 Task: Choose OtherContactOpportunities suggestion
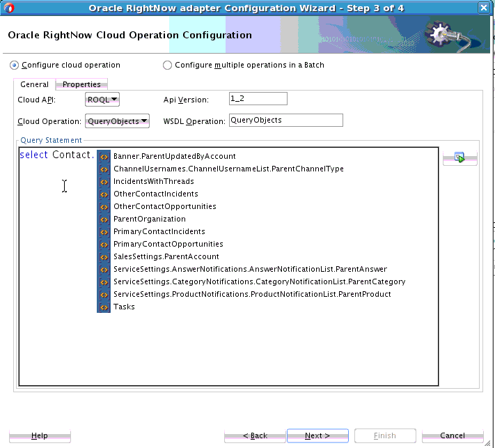[x=165, y=207]
